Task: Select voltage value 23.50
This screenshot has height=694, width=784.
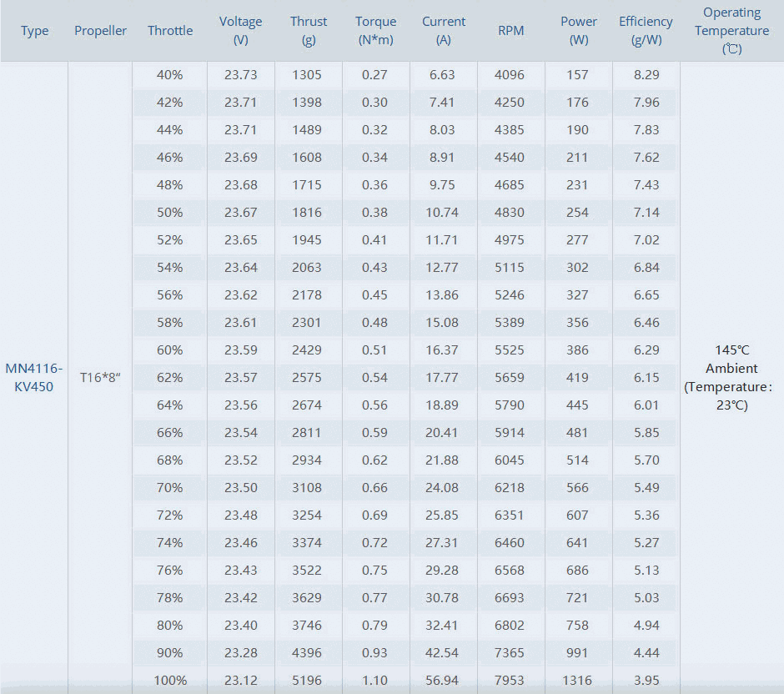Action: pyautogui.click(x=240, y=487)
